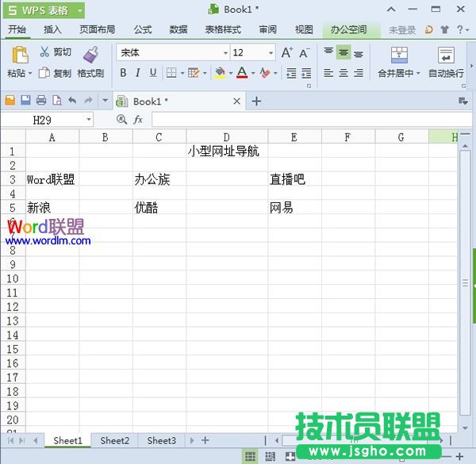Close the Book1 document tab
This screenshot has height=464, width=476.
pos(236,101)
